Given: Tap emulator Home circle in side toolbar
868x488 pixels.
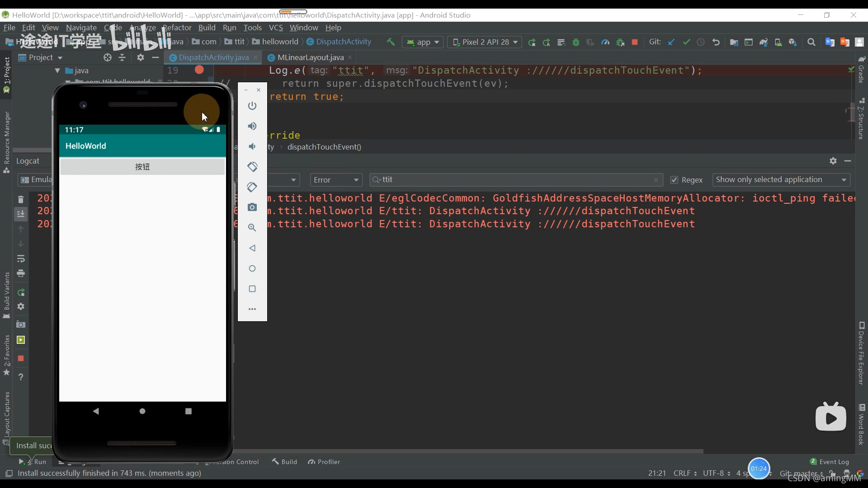Looking at the screenshot, I should pyautogui.click(x=252, y=268).
